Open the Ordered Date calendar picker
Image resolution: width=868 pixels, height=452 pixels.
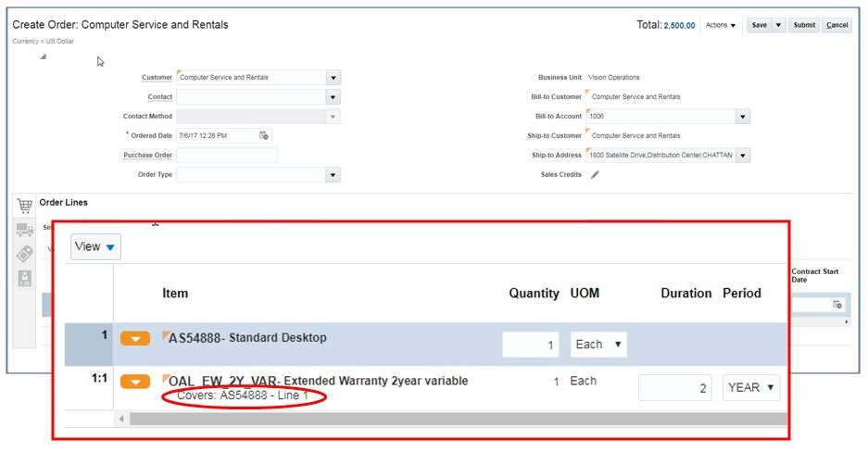[264, 135]
